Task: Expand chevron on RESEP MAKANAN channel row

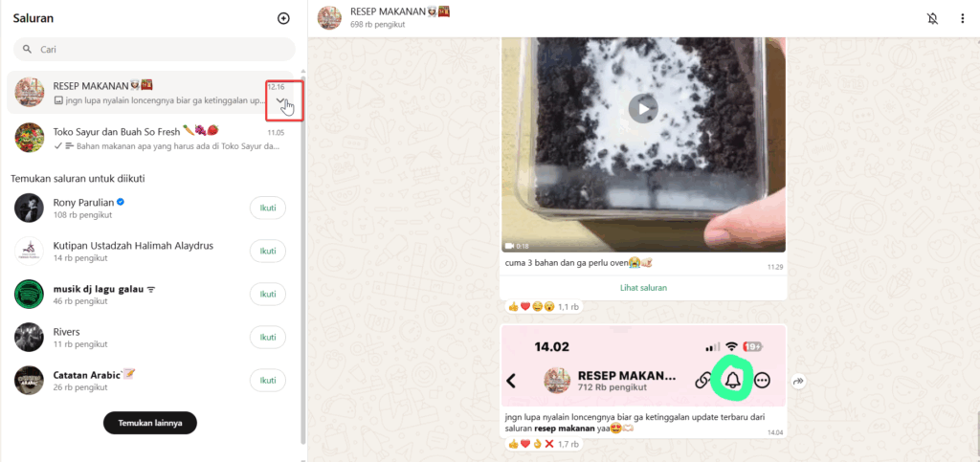Action: [x=280, y=101]
